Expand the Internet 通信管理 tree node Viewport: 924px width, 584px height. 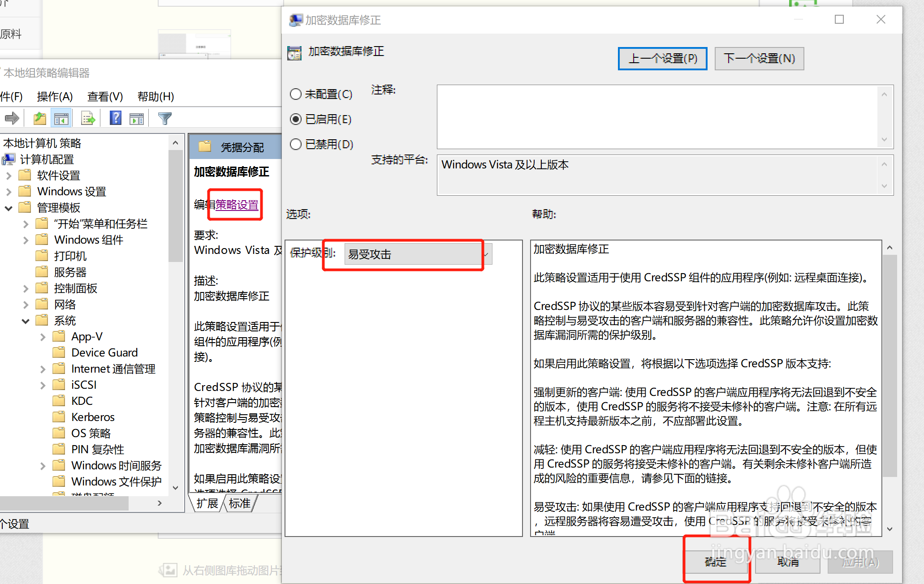pyautogui.click(x=43, y=369)
